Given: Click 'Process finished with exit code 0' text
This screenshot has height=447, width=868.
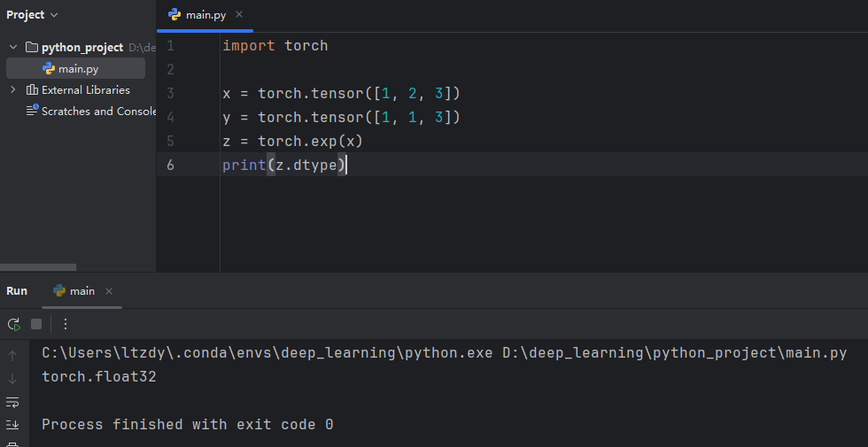Looking at the screenshot, I should coord(188,424).
